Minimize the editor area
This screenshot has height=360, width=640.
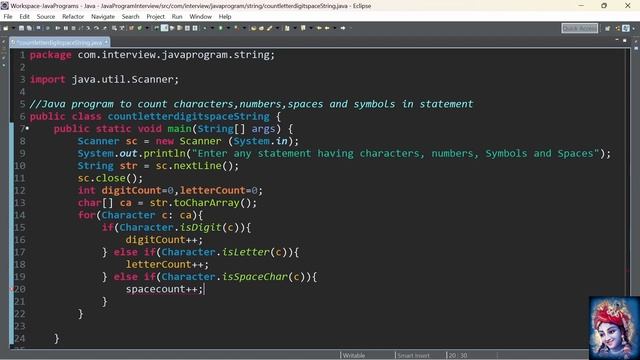[x=617, y=40]
